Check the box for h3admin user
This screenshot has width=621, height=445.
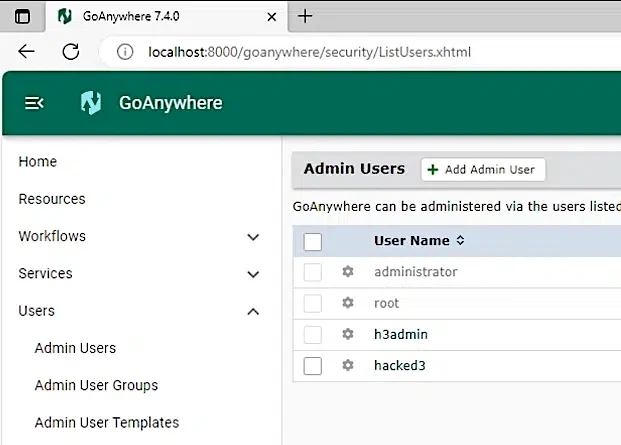tap(313, 334)
